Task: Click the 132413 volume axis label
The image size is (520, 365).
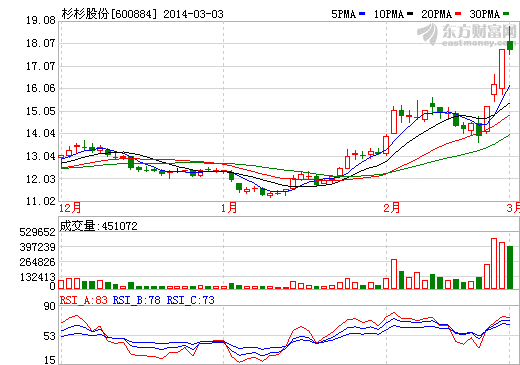Action: (37, 277)
